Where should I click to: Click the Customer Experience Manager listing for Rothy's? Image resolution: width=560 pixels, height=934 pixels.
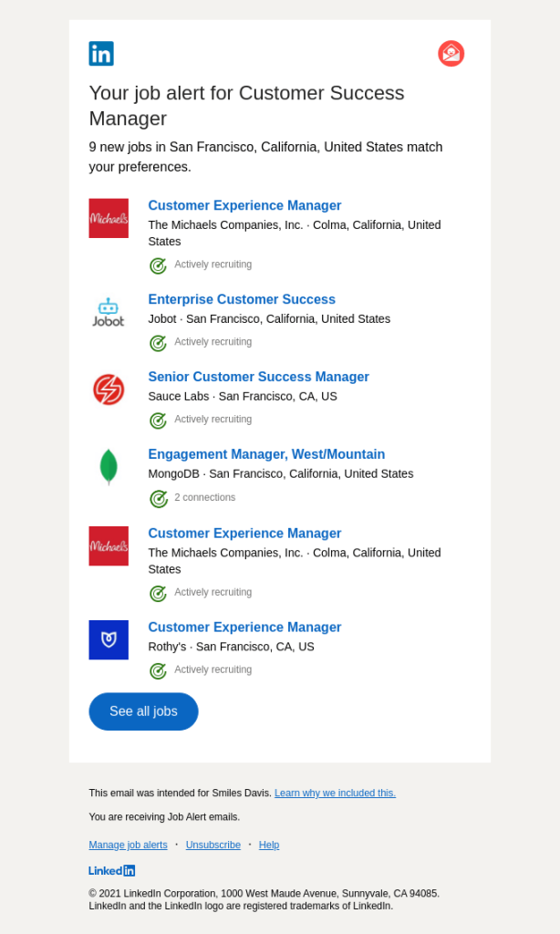pos(244,627)
